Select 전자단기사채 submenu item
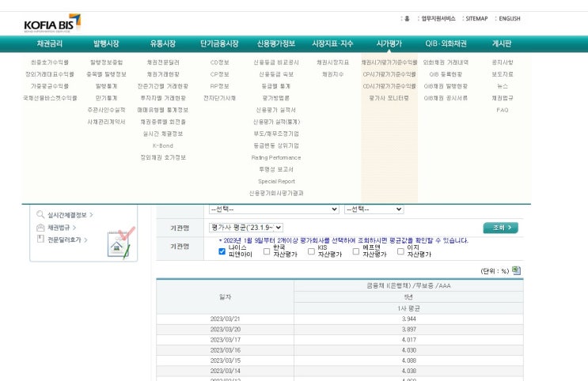 (219, 98)
